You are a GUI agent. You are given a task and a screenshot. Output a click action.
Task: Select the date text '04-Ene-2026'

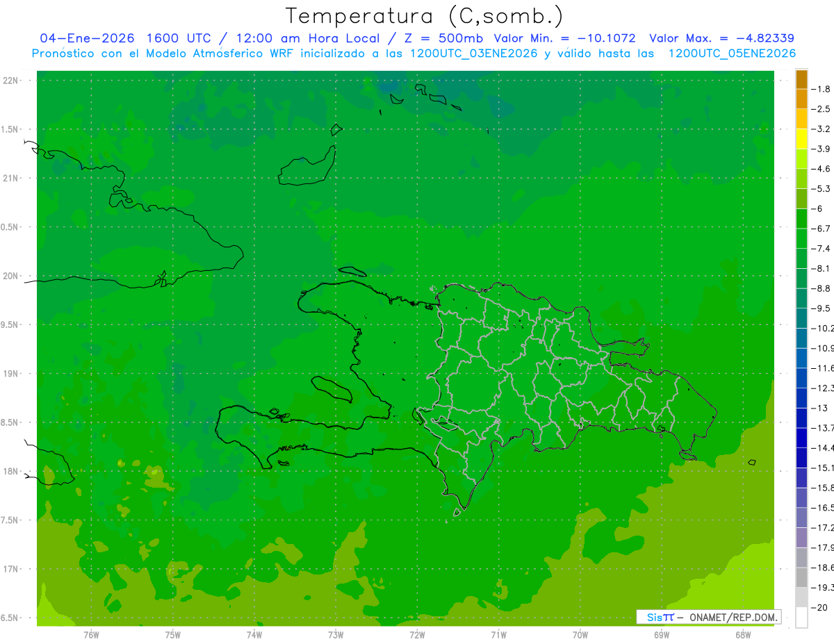tap(86, 38)
